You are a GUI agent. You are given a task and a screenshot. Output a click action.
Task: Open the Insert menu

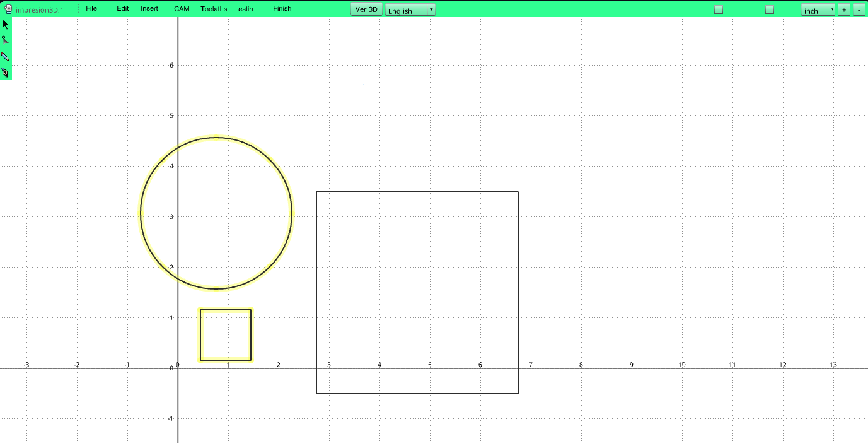click(149, 8)
